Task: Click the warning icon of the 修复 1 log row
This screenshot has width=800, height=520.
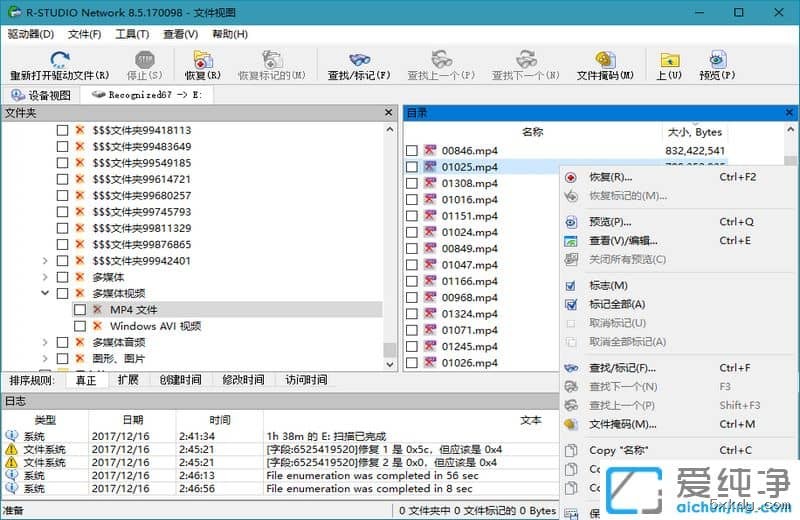Action: pyautogui.click(x=11, y=449)
